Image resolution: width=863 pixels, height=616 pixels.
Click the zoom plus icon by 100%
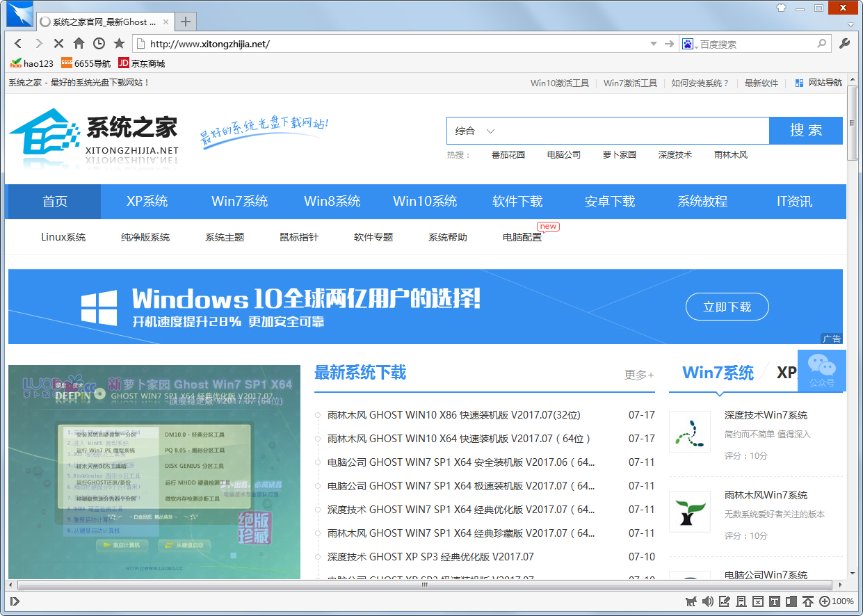point(825,601)
